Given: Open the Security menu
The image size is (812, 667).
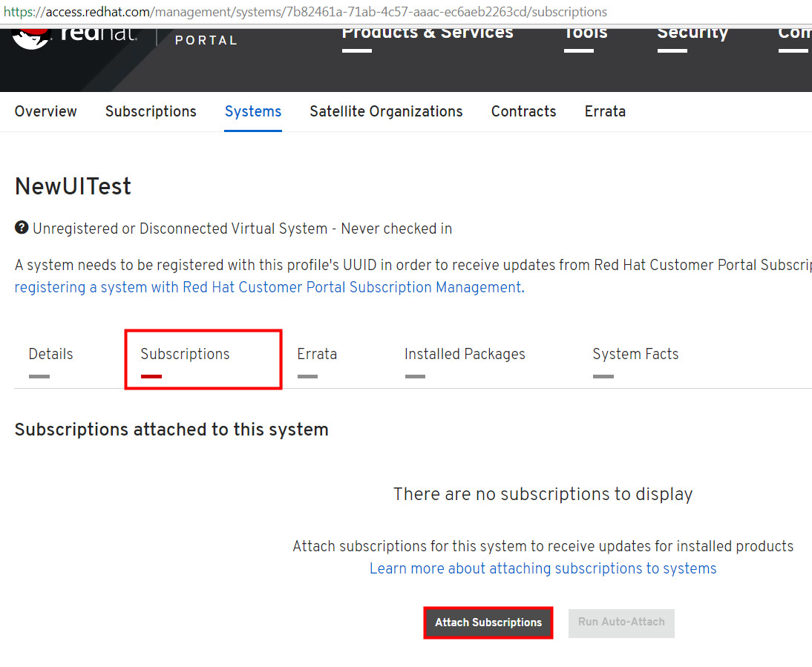Looking at the screenshot, I should pos(693,33).
